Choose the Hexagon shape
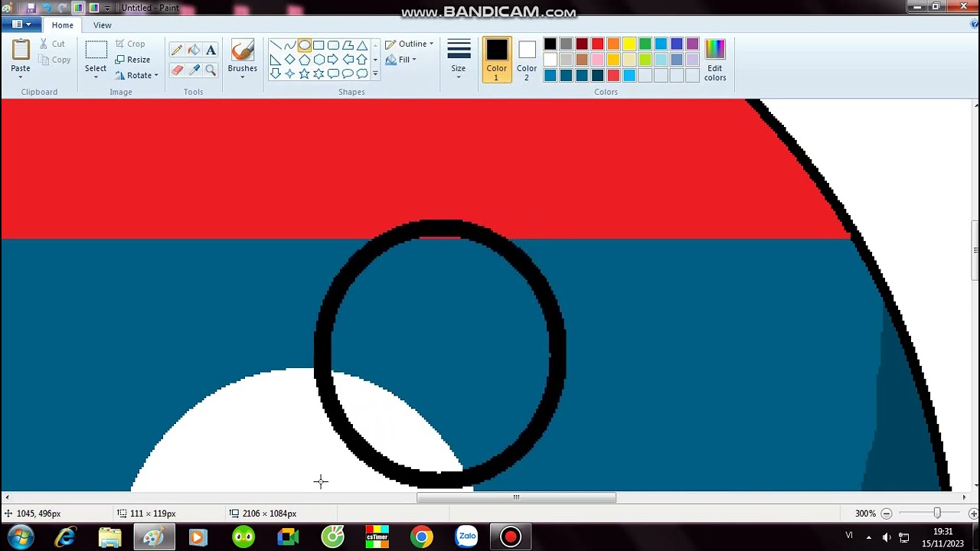The image size is (980, 551). 318,60
